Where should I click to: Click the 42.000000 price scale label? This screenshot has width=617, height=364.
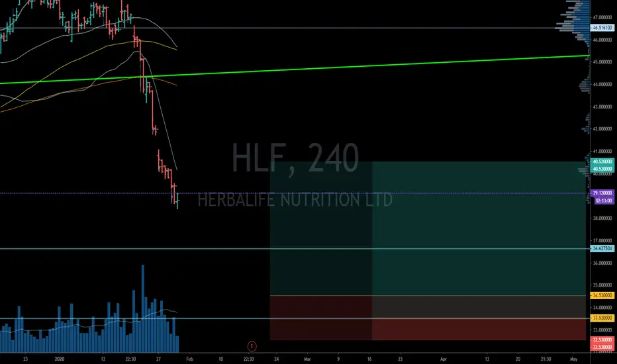[x=602, y=128]
